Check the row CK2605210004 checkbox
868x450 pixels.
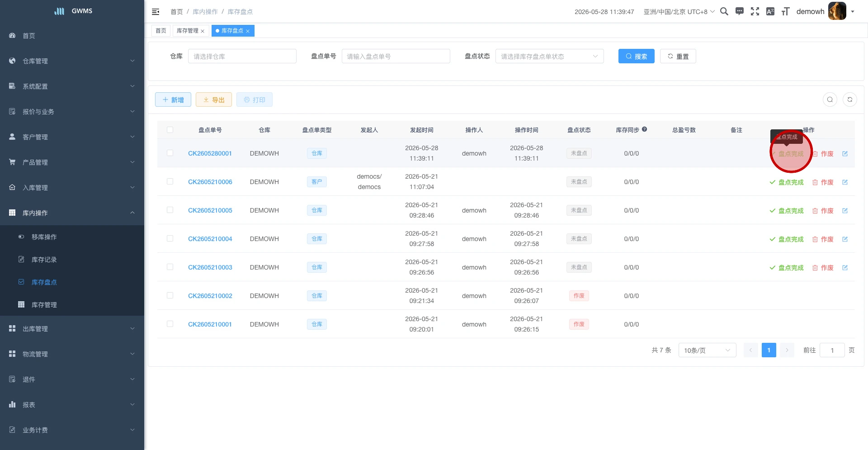click(170, 238)
